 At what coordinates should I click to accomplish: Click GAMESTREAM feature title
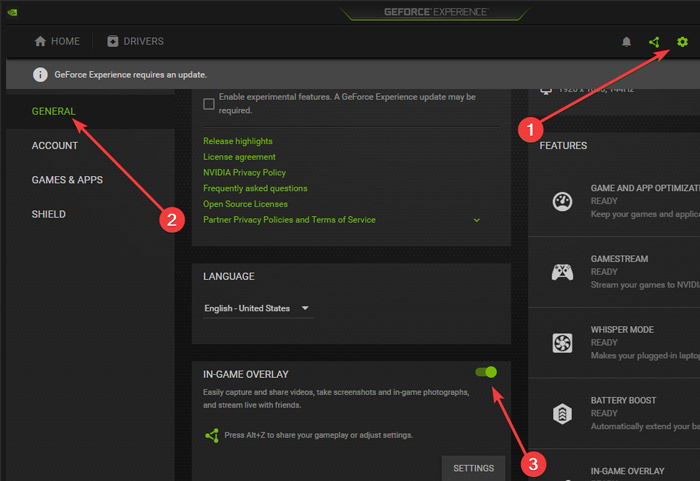(619, 259)
